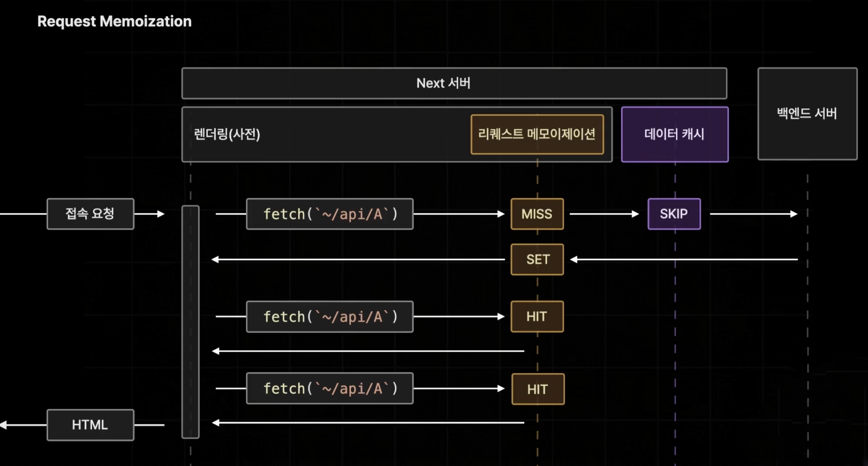Image resolution: width=868 pixels, height=466 pixels.
Task: Click the tall rendering activation bar
Action: pos(190,322)
